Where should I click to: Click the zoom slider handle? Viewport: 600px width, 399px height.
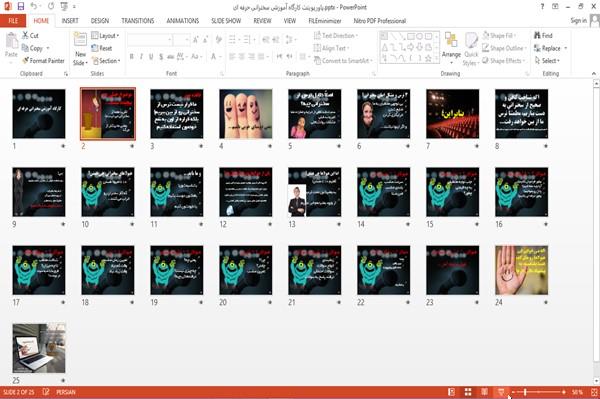(525, 392)
